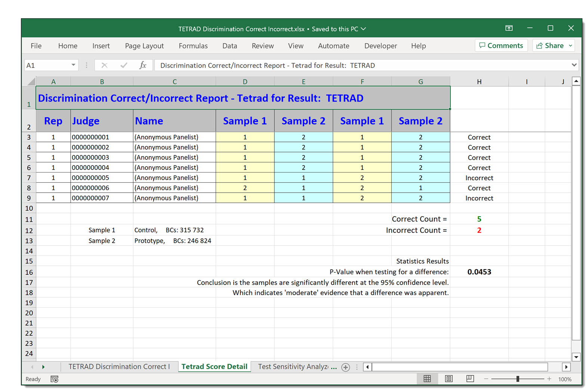Image resolution: width=588 pixels, height=391 pixels.
Task: Open the Developer ribbon tab
Action: click(381, 46)
